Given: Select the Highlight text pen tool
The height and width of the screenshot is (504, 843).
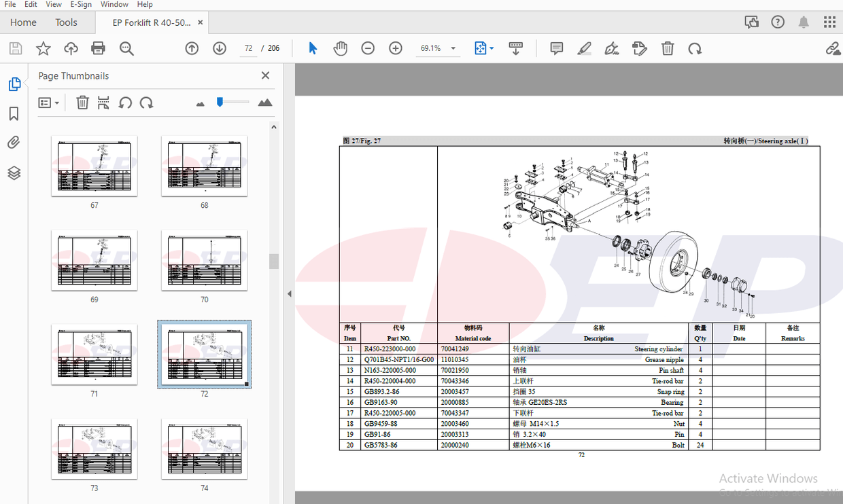Looking at the screenshot, I should point(584,48).
